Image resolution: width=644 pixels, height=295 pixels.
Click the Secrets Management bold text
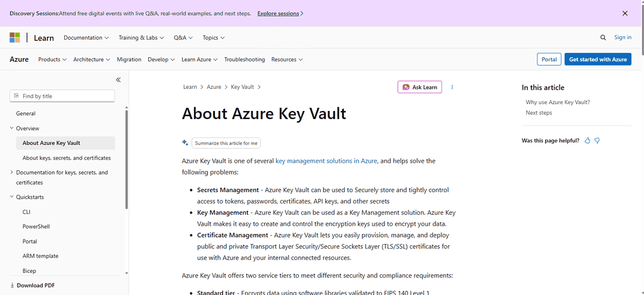pyautogui.click(x=227, y=190)
